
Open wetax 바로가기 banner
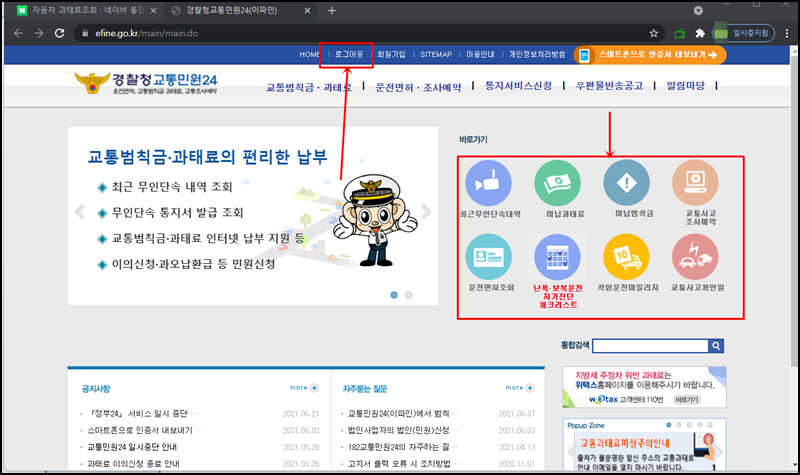pos(644,387)
